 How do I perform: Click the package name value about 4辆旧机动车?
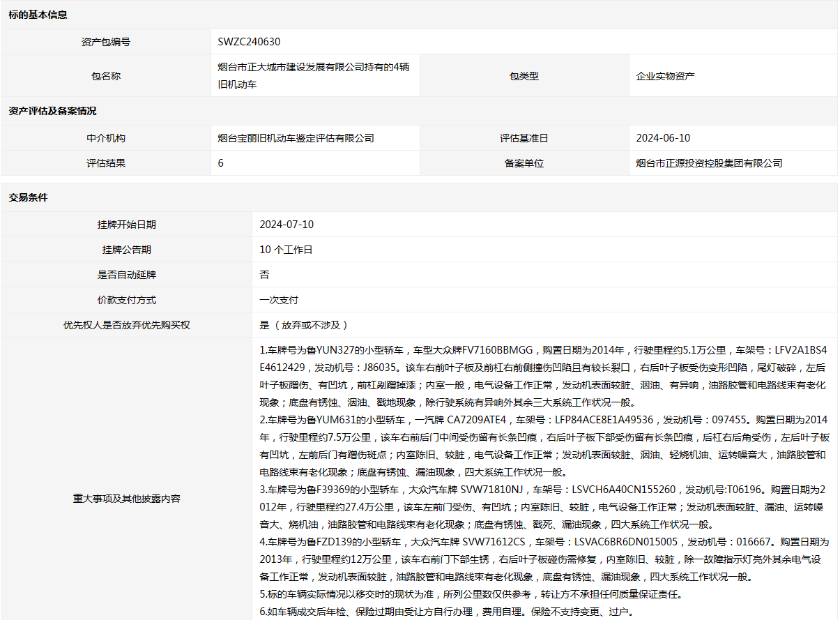(313, 76)
